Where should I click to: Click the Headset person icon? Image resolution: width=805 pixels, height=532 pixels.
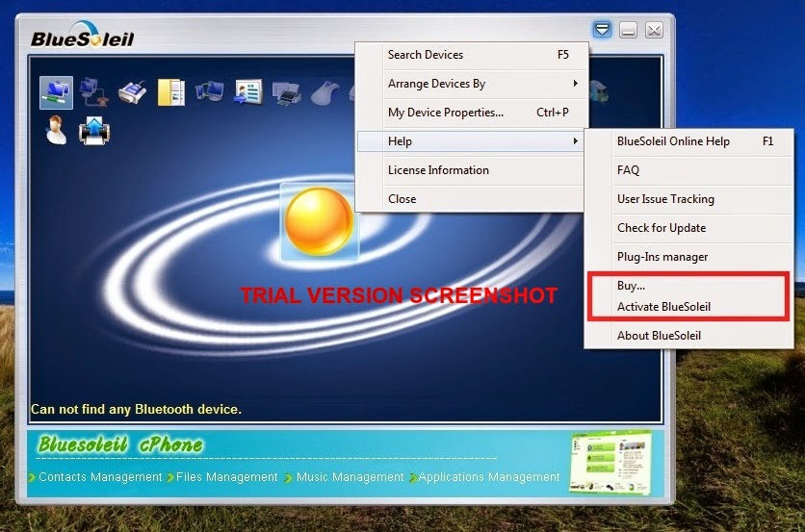[56, 130]
